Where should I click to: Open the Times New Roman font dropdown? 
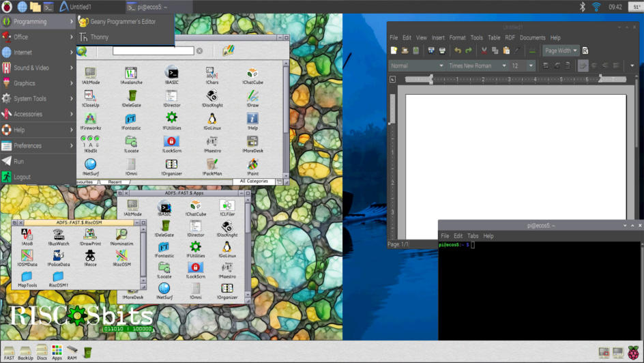(478, 66)
